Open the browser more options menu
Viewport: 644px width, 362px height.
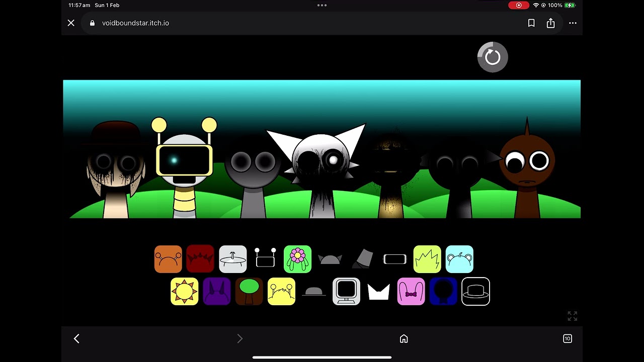[573, 23]
